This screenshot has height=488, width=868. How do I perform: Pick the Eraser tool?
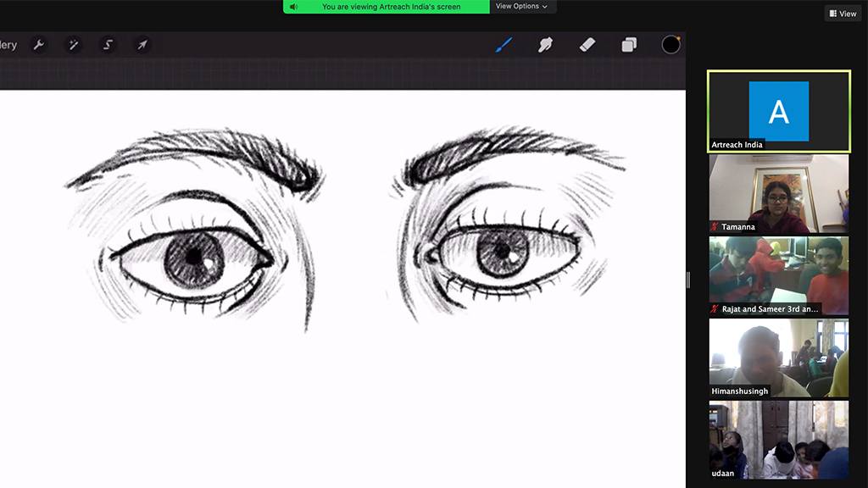(x=587, y=45)
